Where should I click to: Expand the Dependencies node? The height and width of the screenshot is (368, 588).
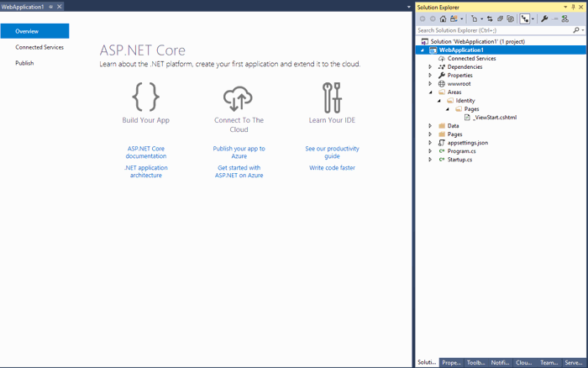point(430,67)
